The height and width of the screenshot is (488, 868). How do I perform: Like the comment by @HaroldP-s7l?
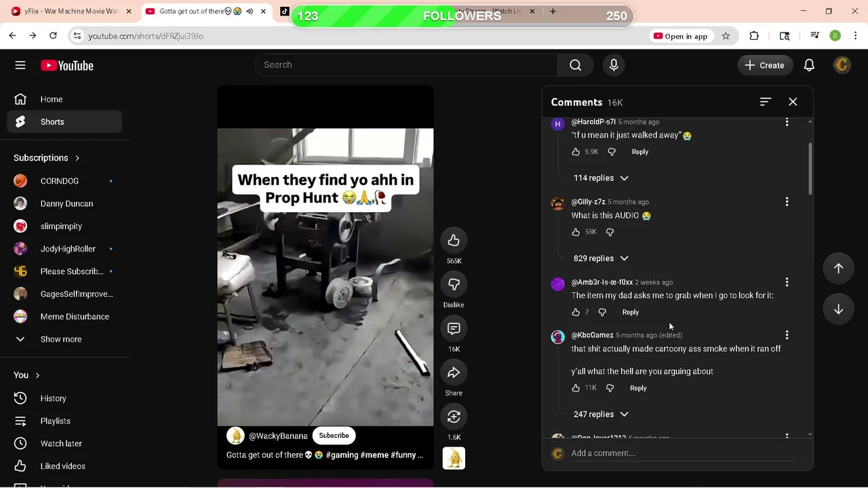576,152
